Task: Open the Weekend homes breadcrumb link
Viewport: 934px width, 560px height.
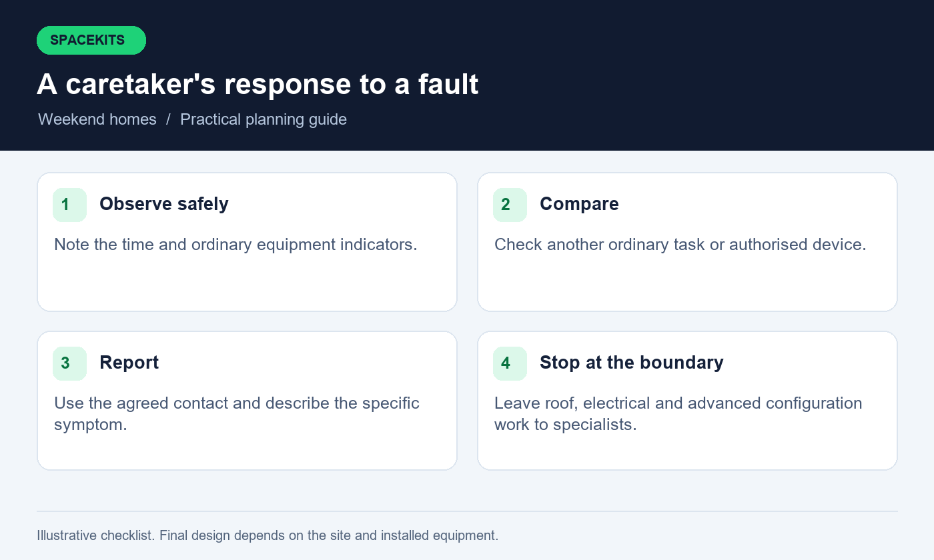Action: pos(97,119)
